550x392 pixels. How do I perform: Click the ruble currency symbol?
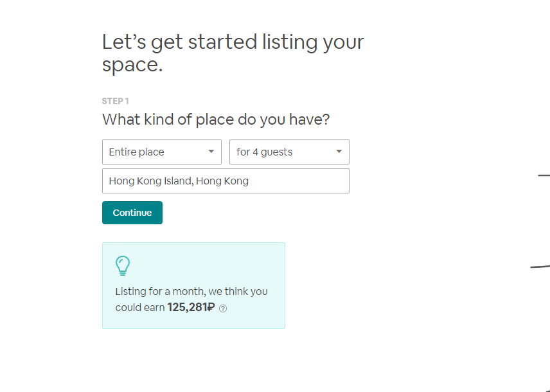[x=211, y=307]
